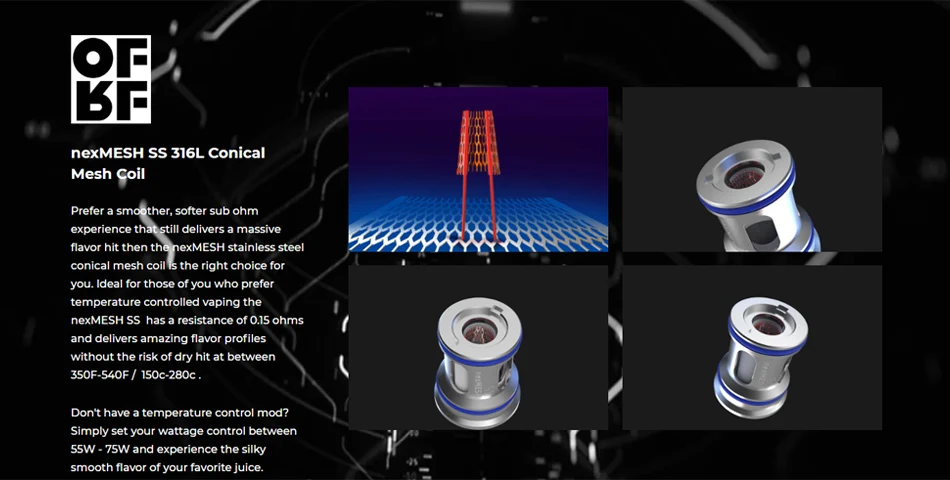Viewport: 950px width, 480px height.
Task: Click the line 'without the risk of dry hit at between'
Action: coord(173,357)
